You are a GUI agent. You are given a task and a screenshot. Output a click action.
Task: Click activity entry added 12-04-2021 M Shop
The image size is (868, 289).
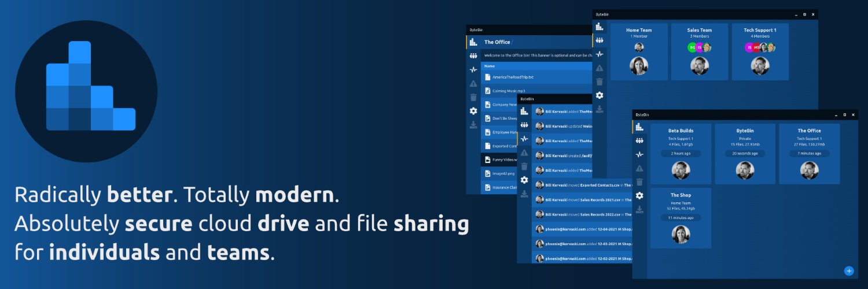pyautogui.click(x=582, y=229)
